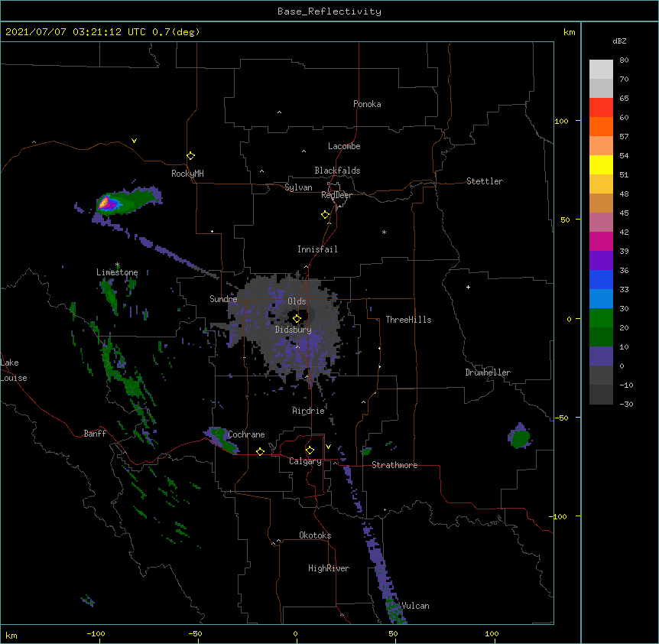Click the magenta 39–42 dBZ legend swatch
Image resolution: width=659 pixels, height=644 pixels.
(601, 241)
